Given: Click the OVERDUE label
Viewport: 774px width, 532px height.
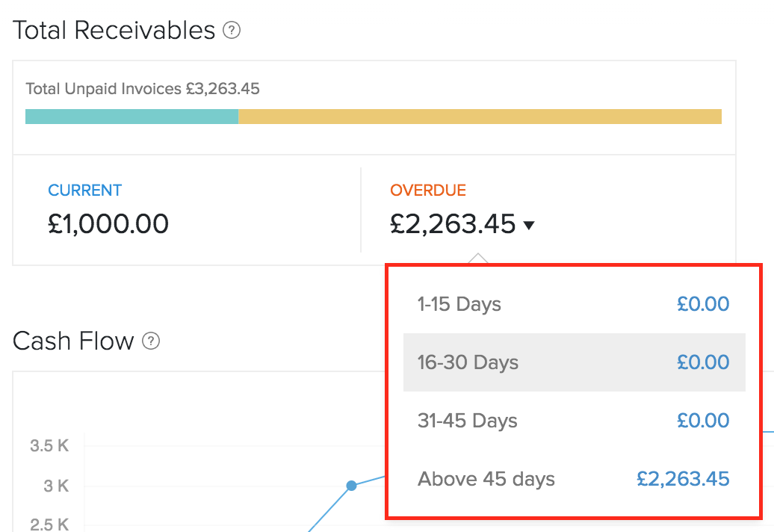Looking at the screenshot, I should 428,191.
